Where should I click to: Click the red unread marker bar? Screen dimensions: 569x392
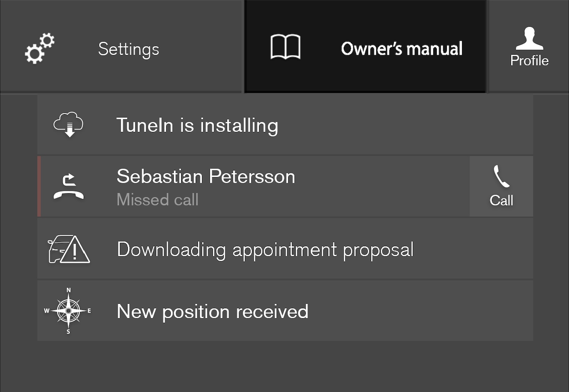pyautogui.click(x=39, y=187)
